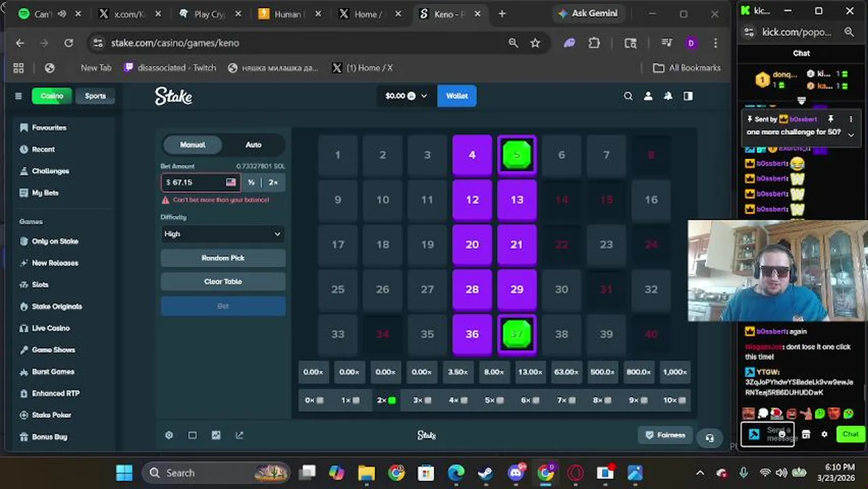Open the Fairness button
The width and height of the screenshot is (868, 489).
pos(666,435)
